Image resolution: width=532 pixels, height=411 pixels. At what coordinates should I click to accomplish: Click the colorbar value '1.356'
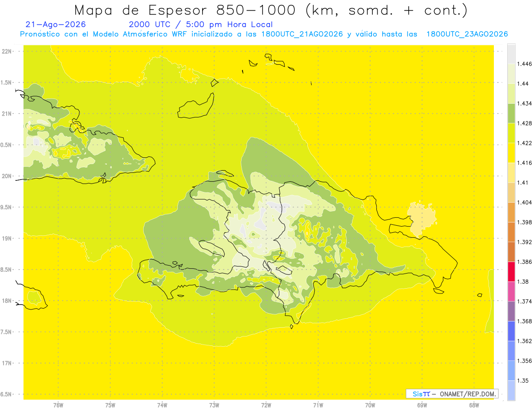click(525, 361)
